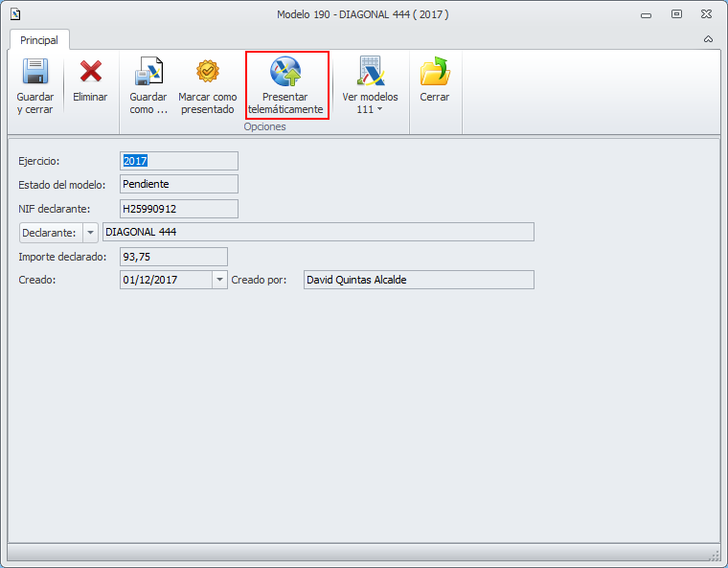
Task: Open the Ver modelos 111 button
Action: 370,86
